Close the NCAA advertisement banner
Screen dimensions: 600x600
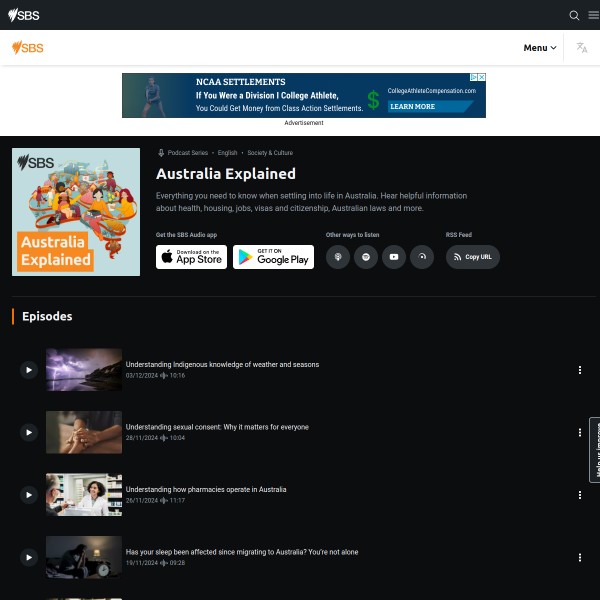click(481, 78)
